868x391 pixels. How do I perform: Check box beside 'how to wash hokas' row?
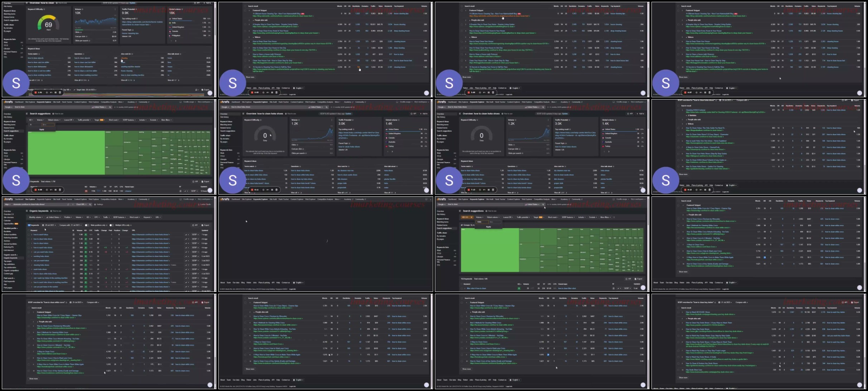[x=29, y=235]
